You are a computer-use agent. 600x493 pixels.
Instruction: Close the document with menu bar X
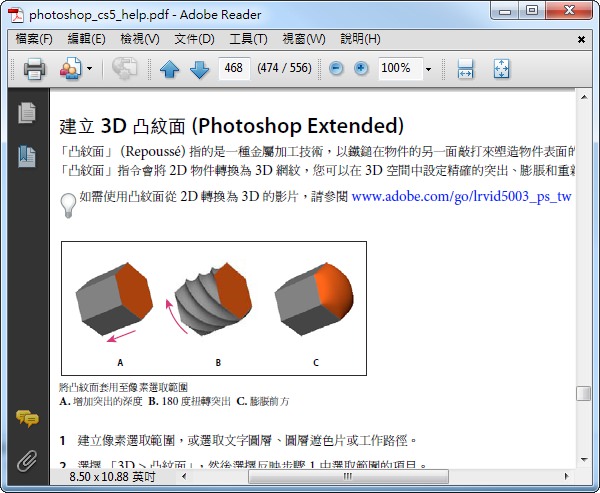[x=581, y=39]
